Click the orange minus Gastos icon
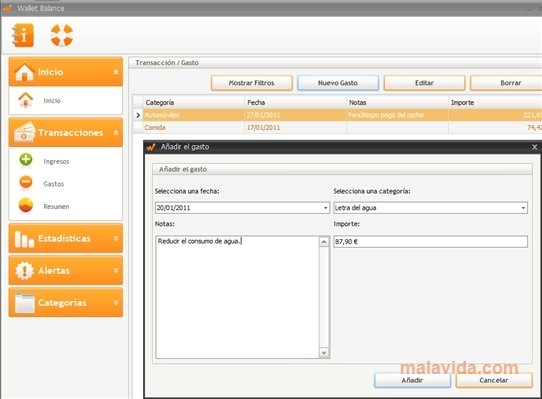Screen dimensions: 542x399 pos(26,182)
